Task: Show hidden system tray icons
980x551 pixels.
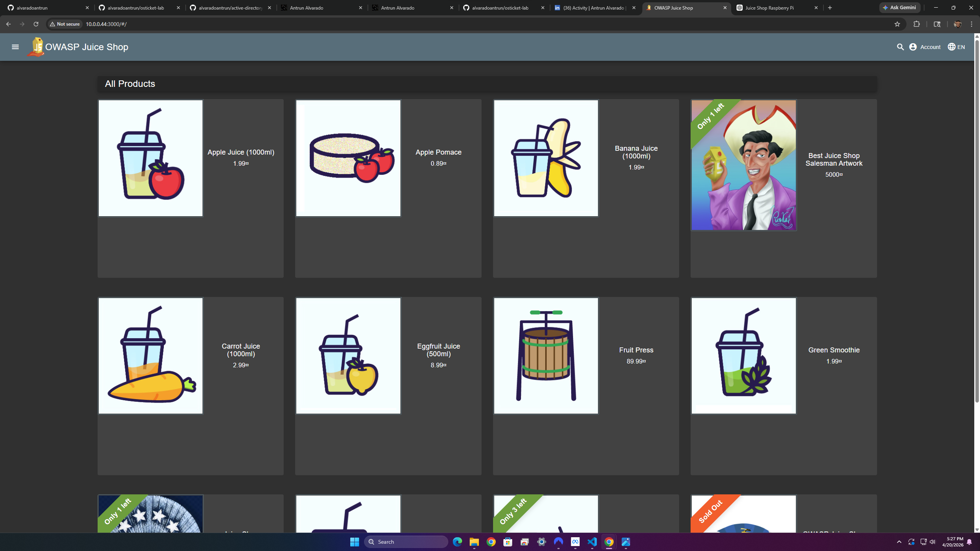Action: tap(899, 542)
